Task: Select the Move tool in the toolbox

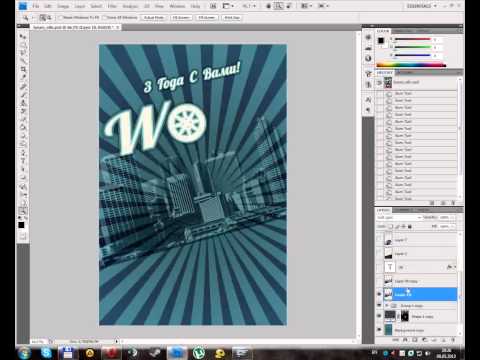Action: [x=23, y=36]
